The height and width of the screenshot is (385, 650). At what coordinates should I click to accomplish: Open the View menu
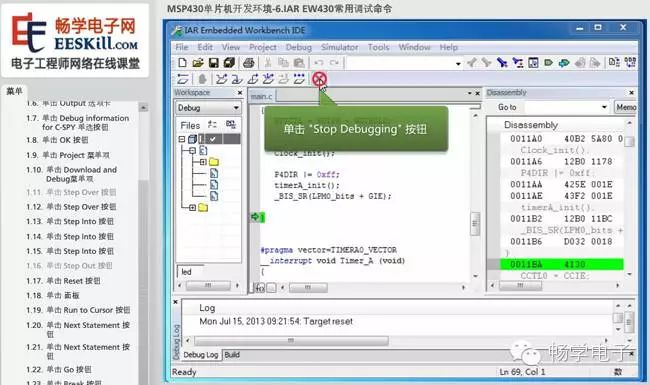[x=230, y=47]
